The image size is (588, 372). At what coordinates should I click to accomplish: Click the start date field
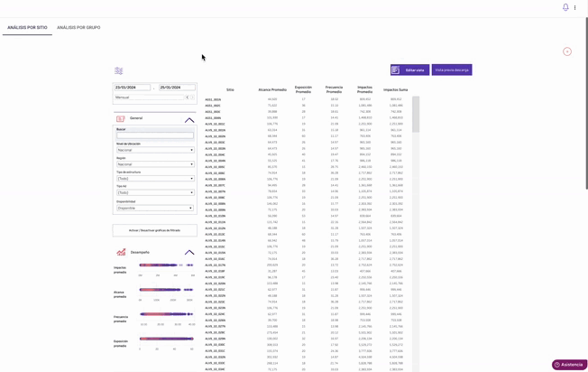coord(133,88)
